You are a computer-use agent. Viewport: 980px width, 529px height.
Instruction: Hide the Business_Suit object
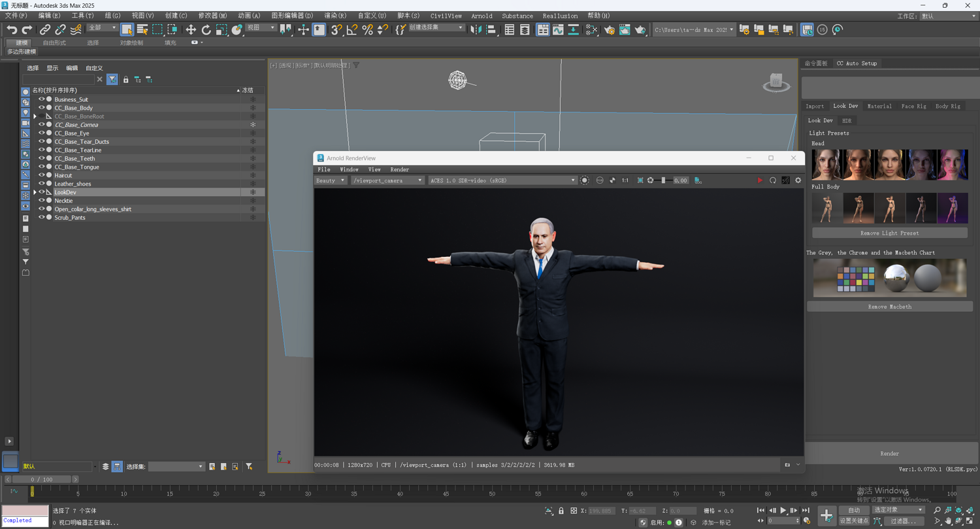[x=41, y=99]
